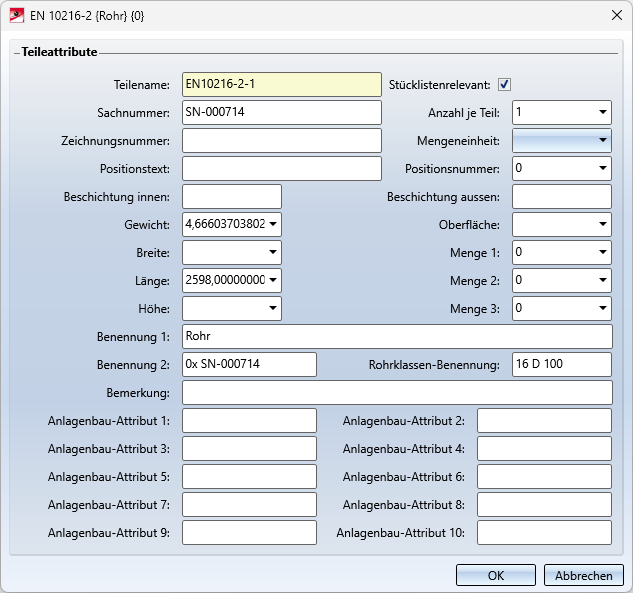This screenshot has width=633, height=593.
Task: Click the Länge value 2598,00000000
Action: [x=225, y=280]
